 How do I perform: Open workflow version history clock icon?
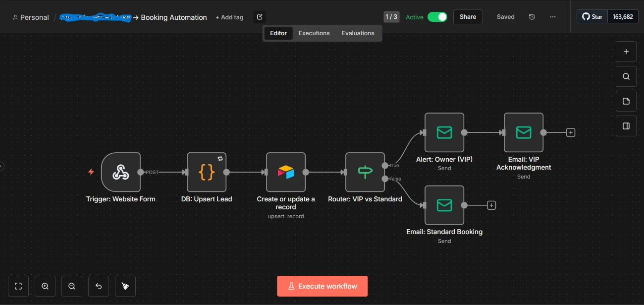(532, 16)
